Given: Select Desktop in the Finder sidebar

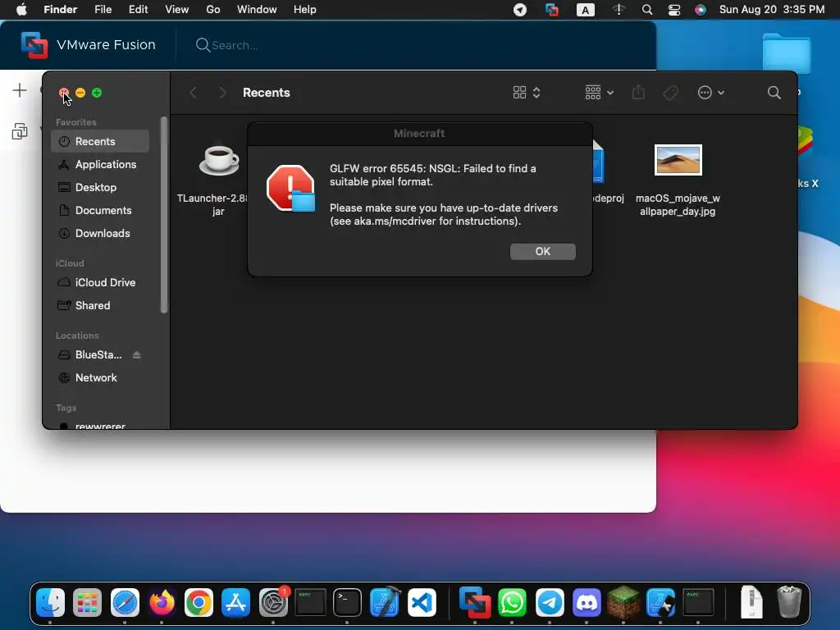Looking at the screenshot, I should point(99,188).
